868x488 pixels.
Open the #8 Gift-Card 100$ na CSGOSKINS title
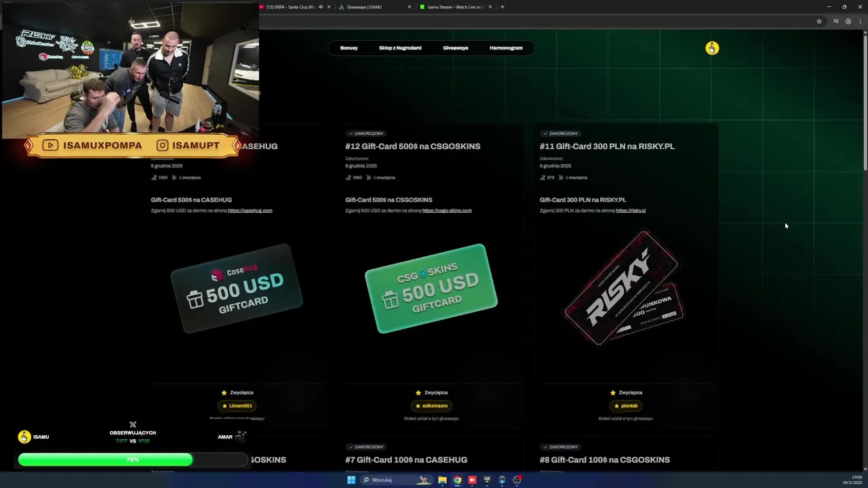(x=605, y=460)
